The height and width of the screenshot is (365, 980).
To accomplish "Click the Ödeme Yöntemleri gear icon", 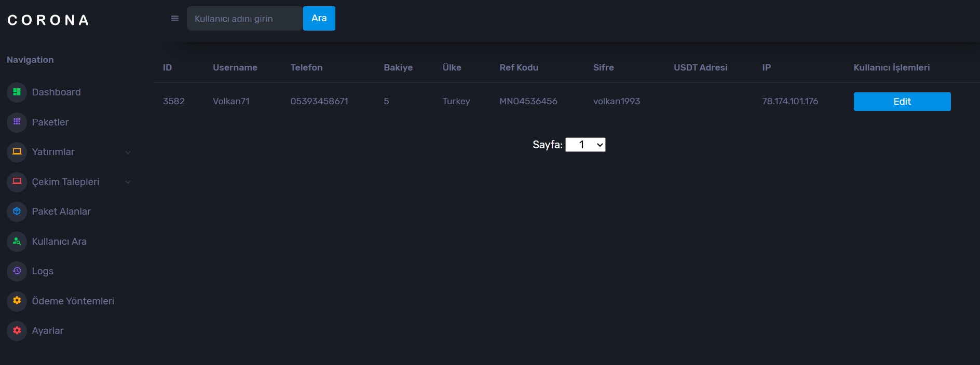I will point(17,301).
